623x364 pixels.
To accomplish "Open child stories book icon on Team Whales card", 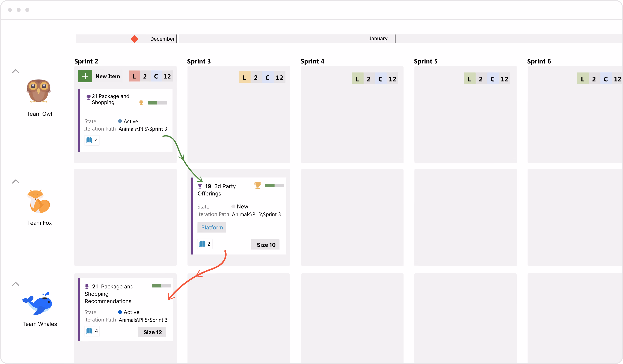I will click(x=89, y=331).
